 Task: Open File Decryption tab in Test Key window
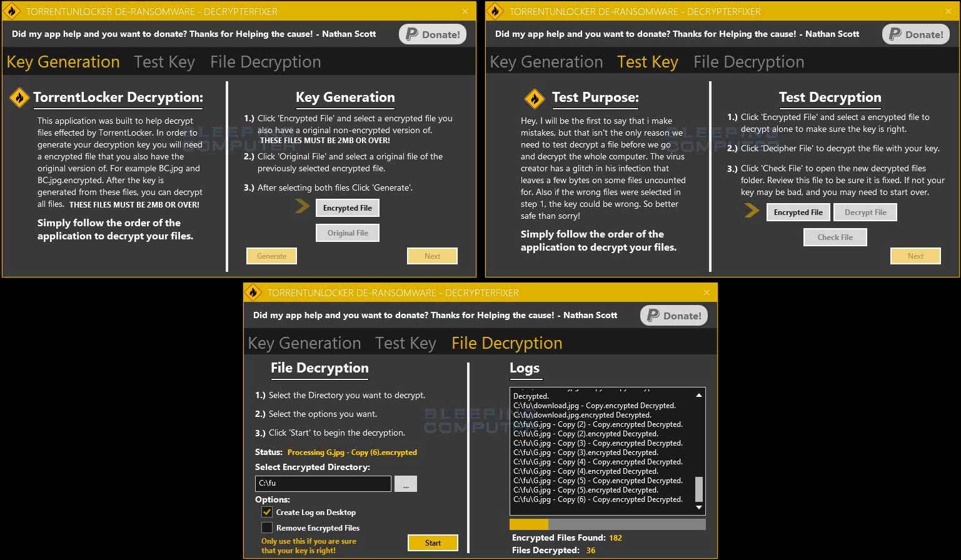748,62
